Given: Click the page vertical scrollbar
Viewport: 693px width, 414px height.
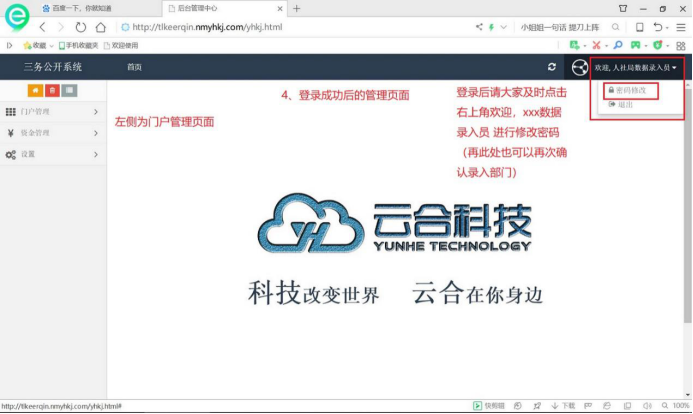Looking at the screenshot, I should click(687, 205).
